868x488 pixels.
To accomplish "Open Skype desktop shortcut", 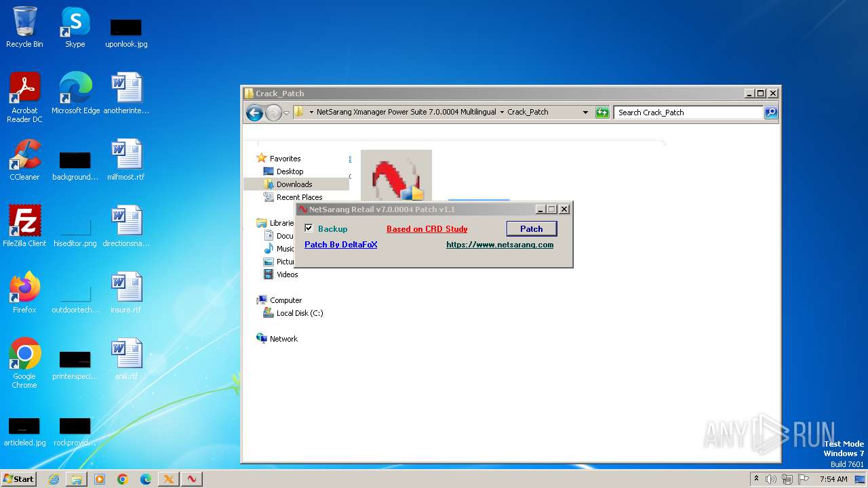I will pos(75,28).
